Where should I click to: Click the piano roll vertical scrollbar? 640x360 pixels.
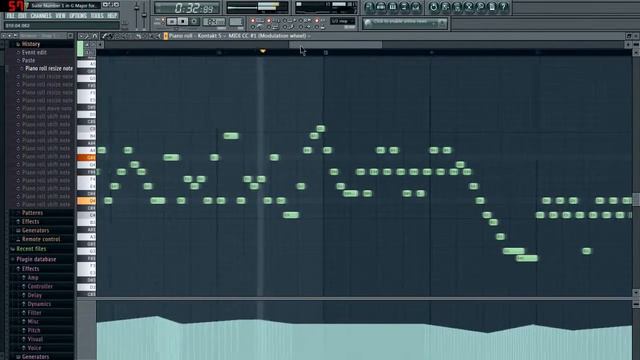[636, 200]
